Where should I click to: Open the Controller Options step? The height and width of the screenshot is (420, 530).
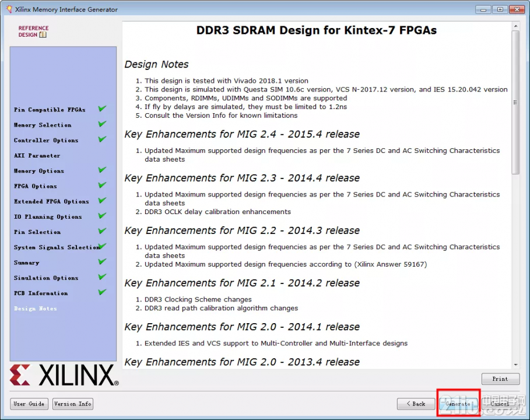point(46,140)
